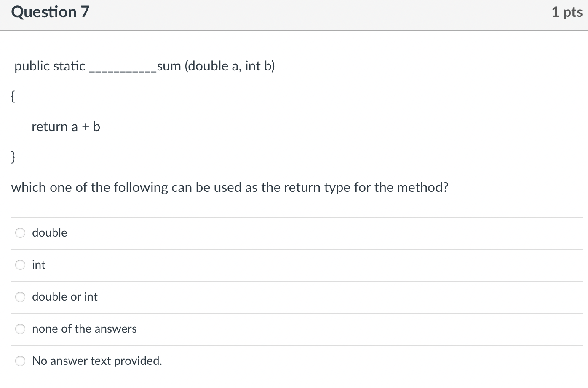Select the 'double' radio button
588x388 pixels.
click(20, 233)
